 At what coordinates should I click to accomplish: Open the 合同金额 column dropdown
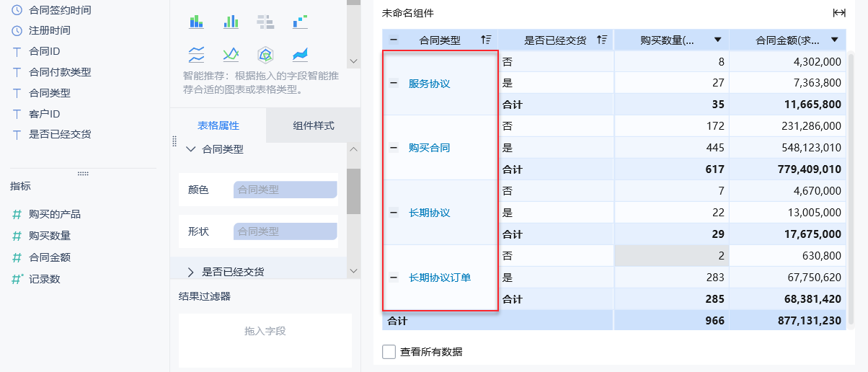click(835, 40)
